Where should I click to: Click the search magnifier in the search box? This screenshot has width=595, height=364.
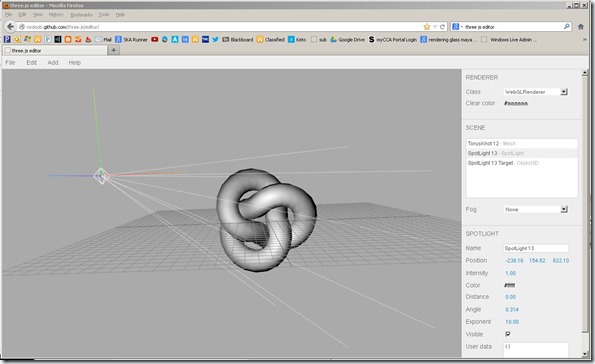[567, 26]
